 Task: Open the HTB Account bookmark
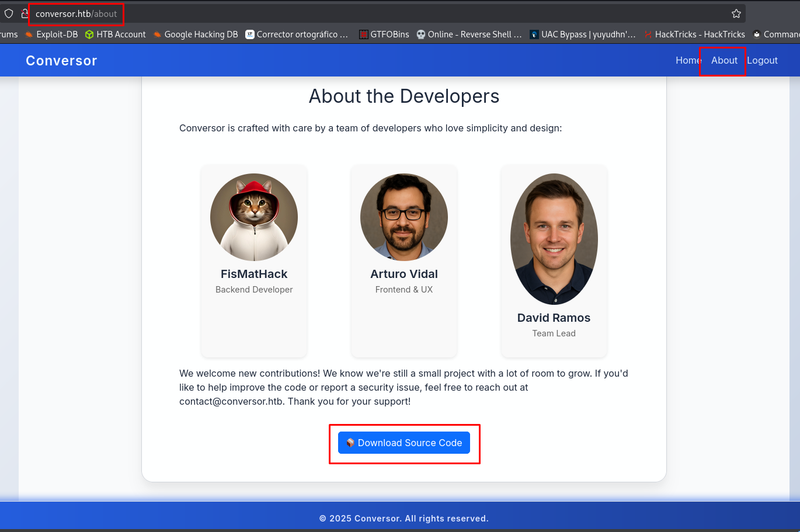pyautogui.click(x=116, y=34)
